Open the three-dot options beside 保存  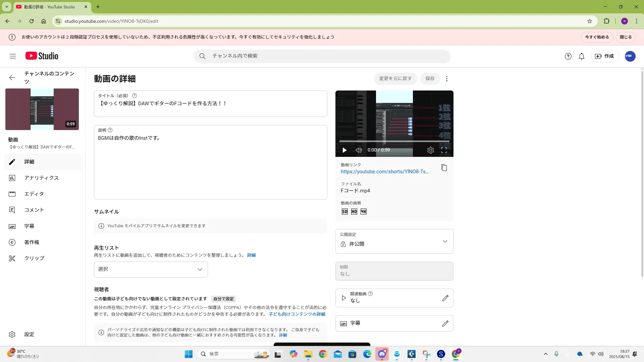click(x=446, y=79)
